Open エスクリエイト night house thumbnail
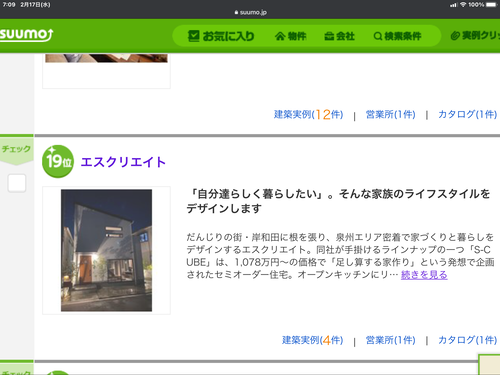Viewport: 500px width, 375px height. click(106, 250)
